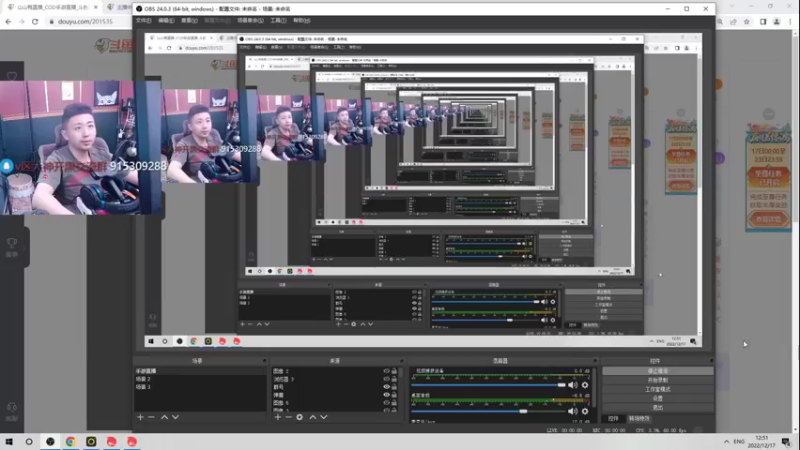Image resolution: width=800 pixels, height=450 pixels.
Task: Enable 工作室模式 studio mode
Action: 658,389
